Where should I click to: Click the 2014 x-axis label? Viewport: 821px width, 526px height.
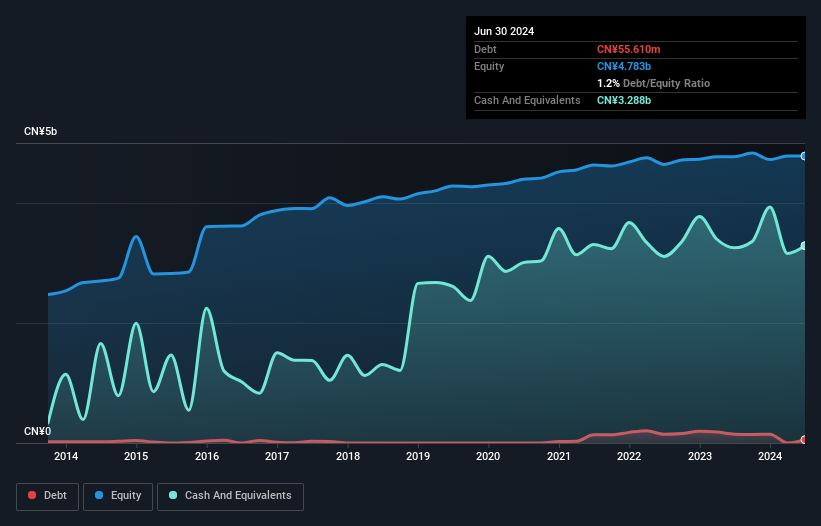[66, 457]
